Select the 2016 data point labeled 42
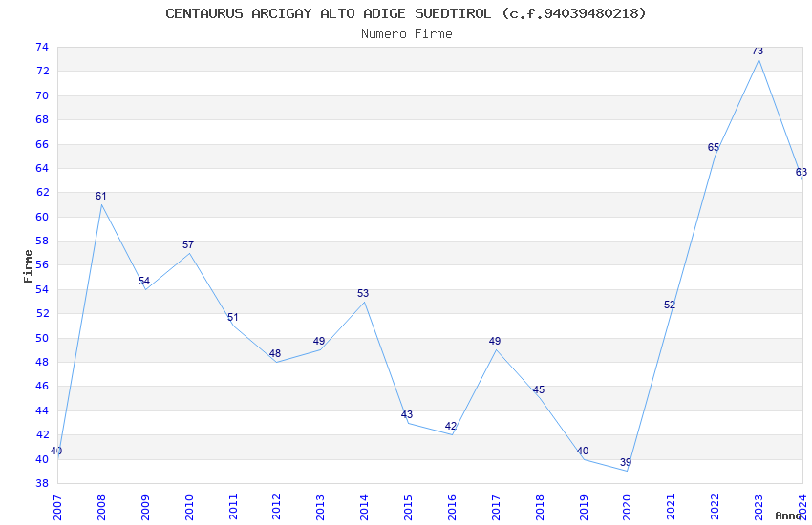This screenshot has height=525, width=812. click(451, 427)
